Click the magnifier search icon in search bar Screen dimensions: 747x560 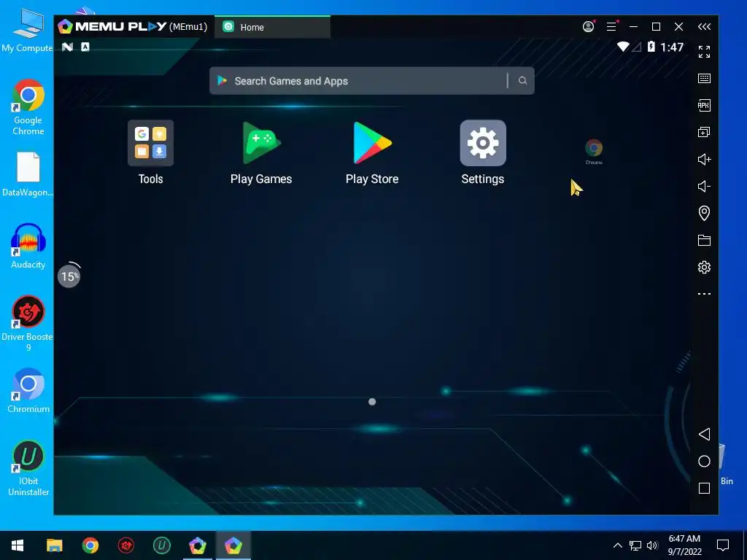[x=522, y=81]
